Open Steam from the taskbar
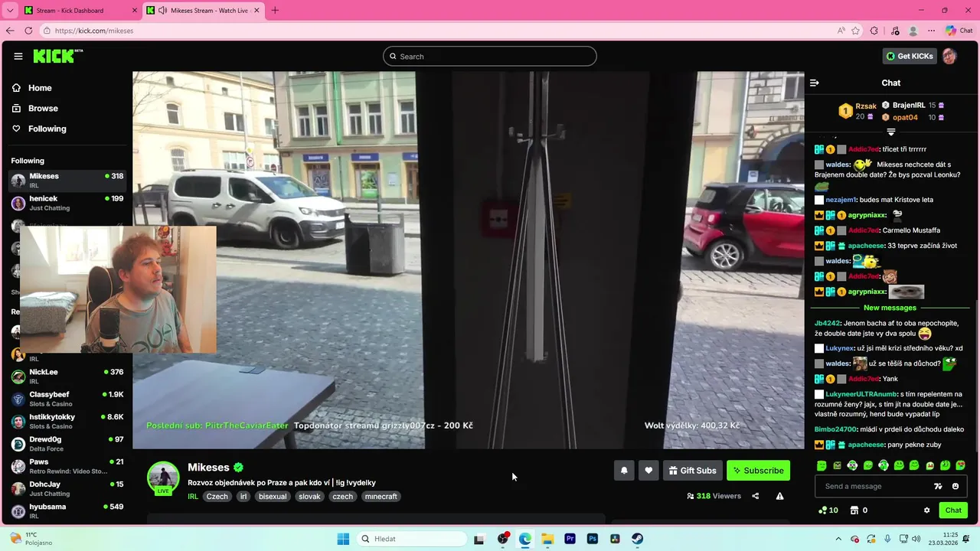 (637, 539)
